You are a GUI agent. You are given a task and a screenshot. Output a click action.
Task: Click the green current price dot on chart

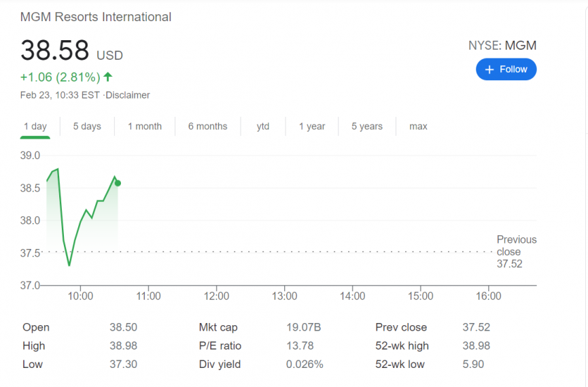tap(118, 183)
